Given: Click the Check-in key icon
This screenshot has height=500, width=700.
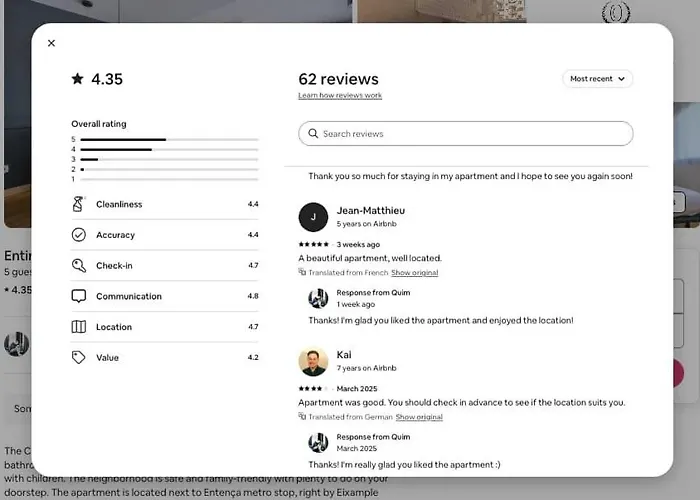Looking at the screenshot, I should pyautogui.click(x=79, y=266).
